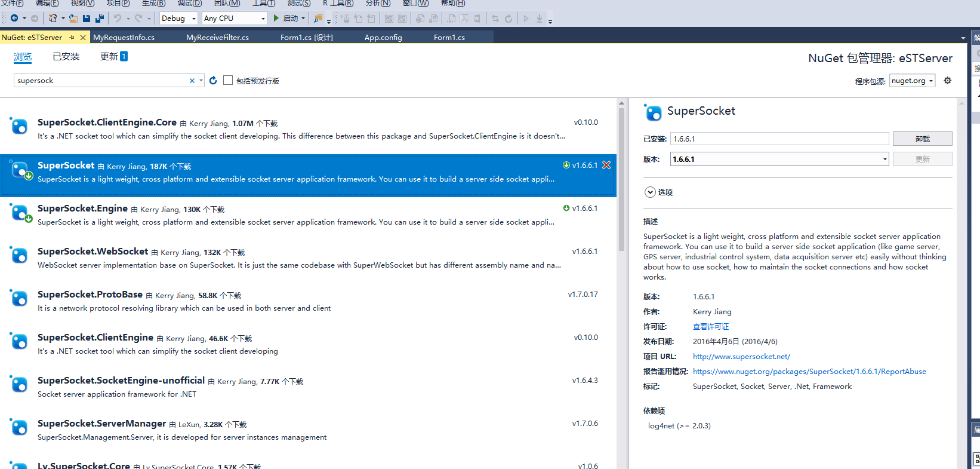Open the Undo history dropdown arrow
The width and height of the screenshot is (980, 469).
point(128,19)
